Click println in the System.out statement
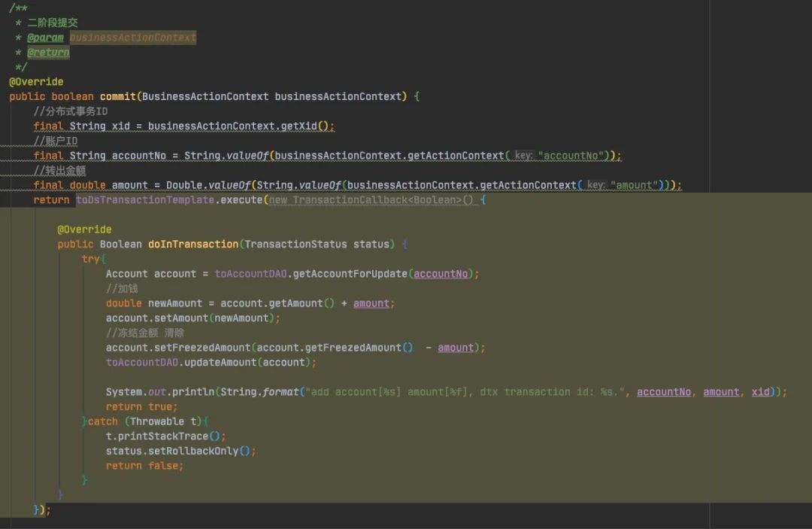The image size is (812, 529). click(x=189, y=392)
